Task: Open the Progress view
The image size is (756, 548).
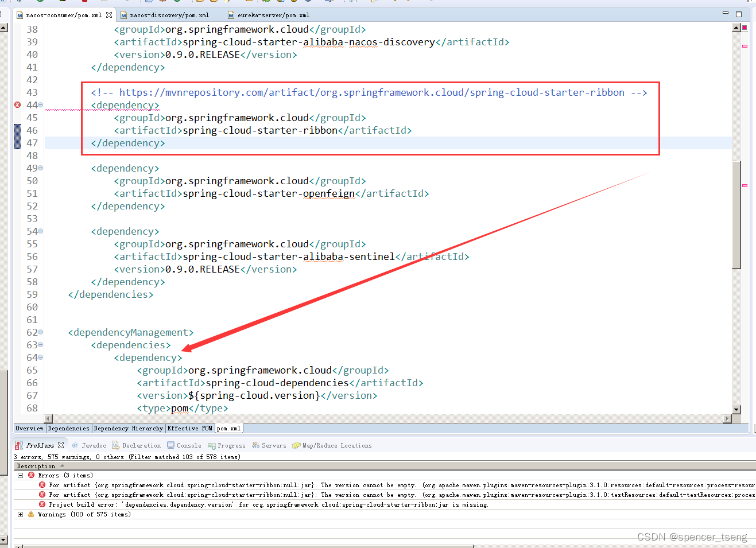Action: point(231,445)
